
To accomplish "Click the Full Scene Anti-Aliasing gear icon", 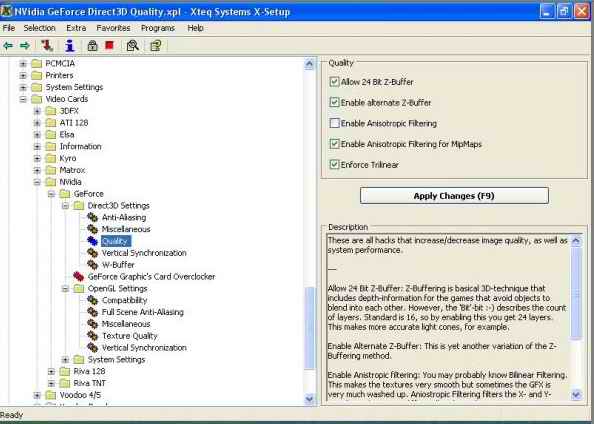I will (92, 312).
